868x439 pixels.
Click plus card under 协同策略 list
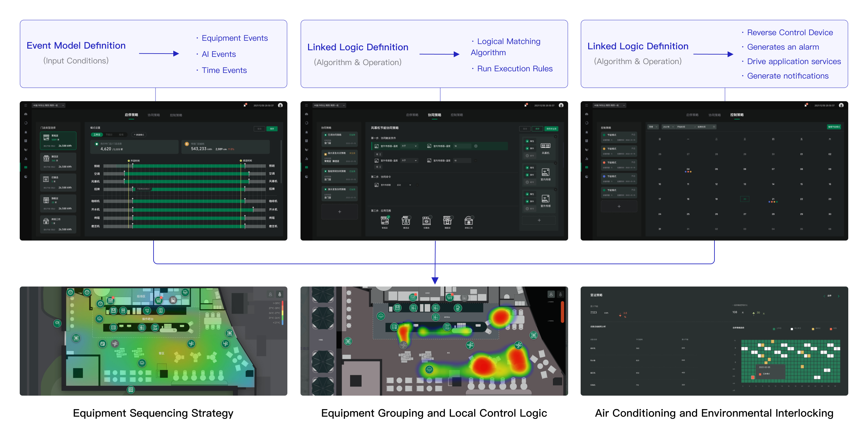point(339,212)
